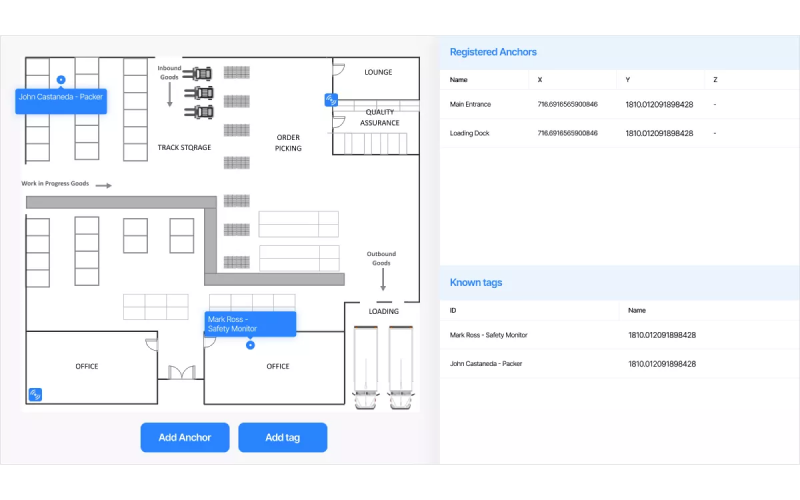Click the Name column header in anchors table
The height and width of the screenshot is (500, 800).
tap(458, 80)
